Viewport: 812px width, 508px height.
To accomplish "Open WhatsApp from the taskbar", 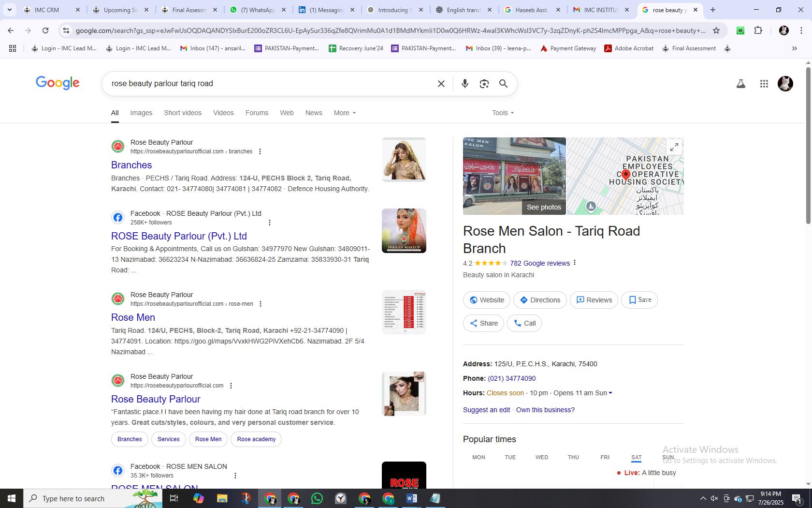I will (317, 498).
